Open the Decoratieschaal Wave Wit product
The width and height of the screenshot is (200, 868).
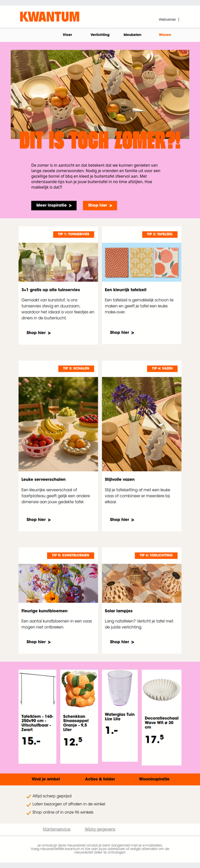coord(161,717)
